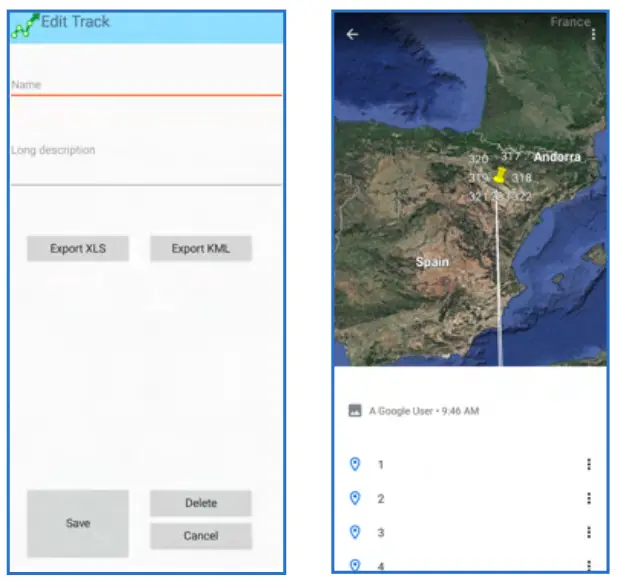Image resolution: width=621 pixels, height=582 pixels.
Task: Open the map overflow menu
Action: [x=593, y=34]
